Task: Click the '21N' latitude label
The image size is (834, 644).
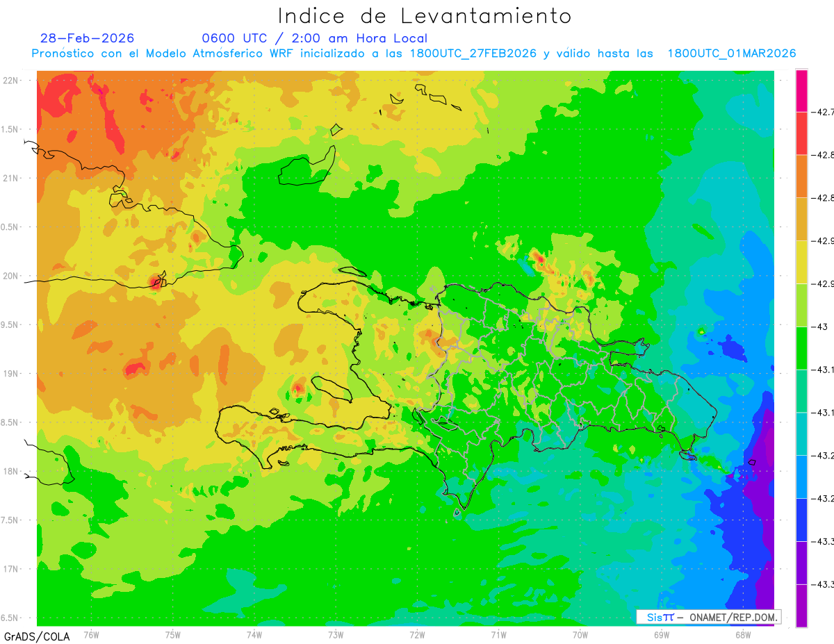Action: click(x=10, y=179)
